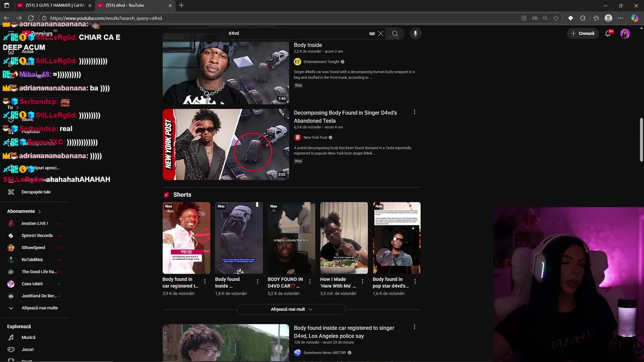Open Casa Iubirii subscription link
The height and width of the screenshot is (362, 644).
pos(32,284)
